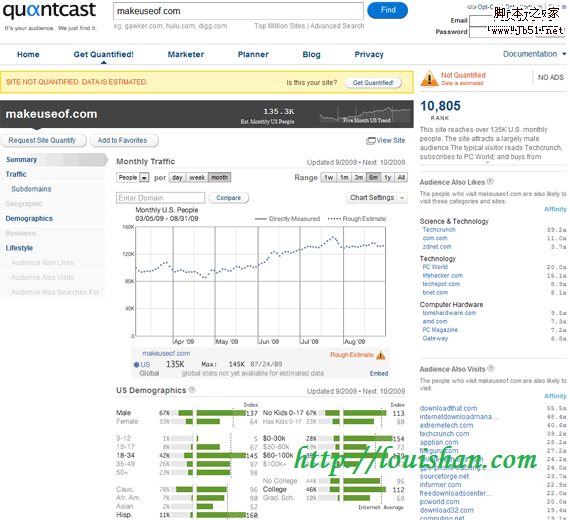Open sourceforge.net link
Viewport: 570px width, 520px height.
tap(444, 476)
